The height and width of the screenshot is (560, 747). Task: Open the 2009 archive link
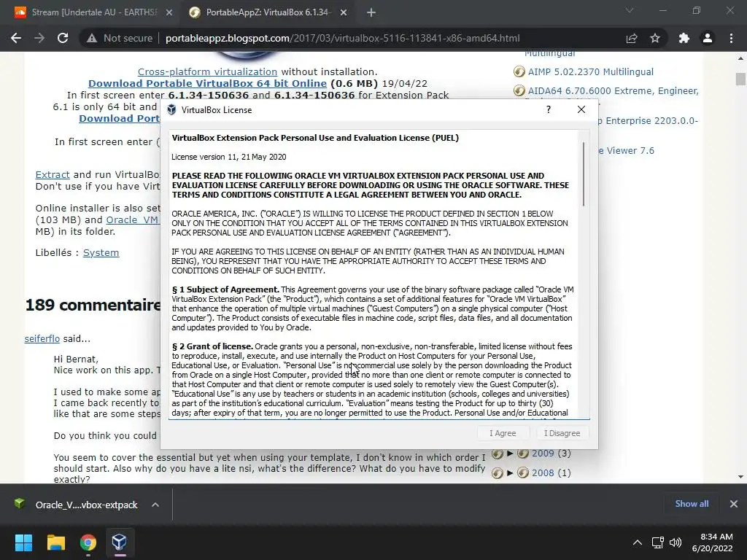click(x=543, y=454)
